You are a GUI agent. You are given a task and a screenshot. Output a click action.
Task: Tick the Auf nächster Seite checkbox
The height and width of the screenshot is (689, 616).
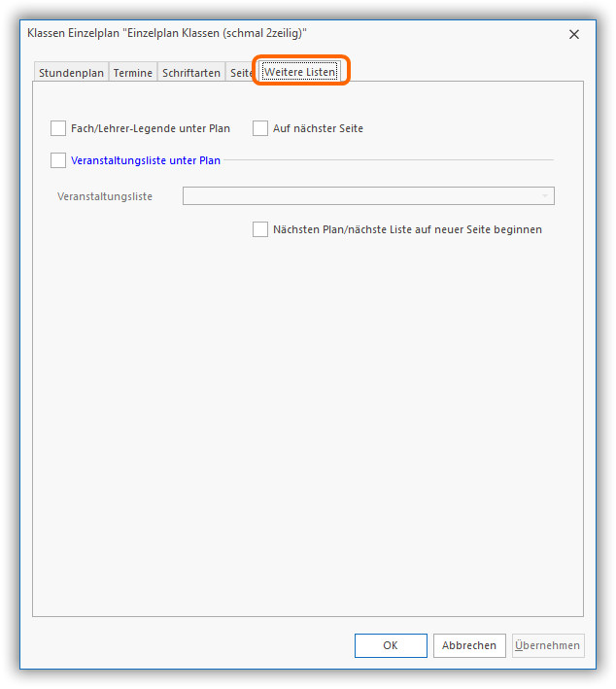pos(260,128)
